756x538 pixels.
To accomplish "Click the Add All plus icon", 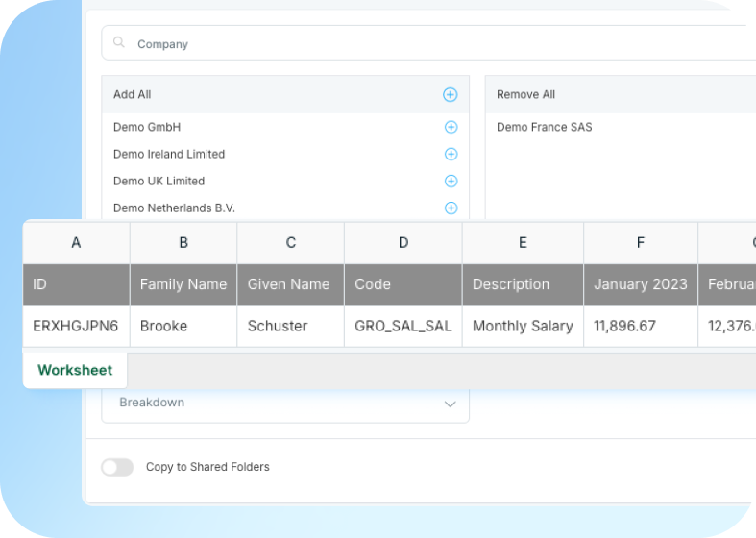I will point(451,94).
